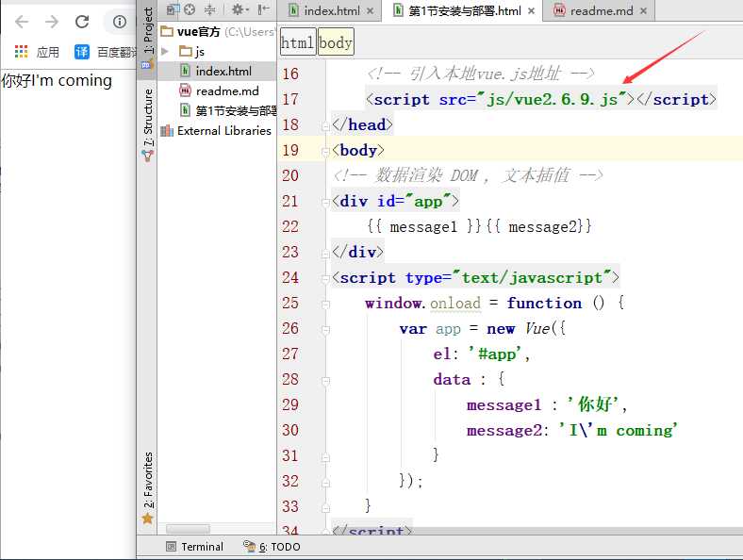Click the project panel horizontal scrollbar
The height and width of the screenshot is (560, 743).
point(188,529)
